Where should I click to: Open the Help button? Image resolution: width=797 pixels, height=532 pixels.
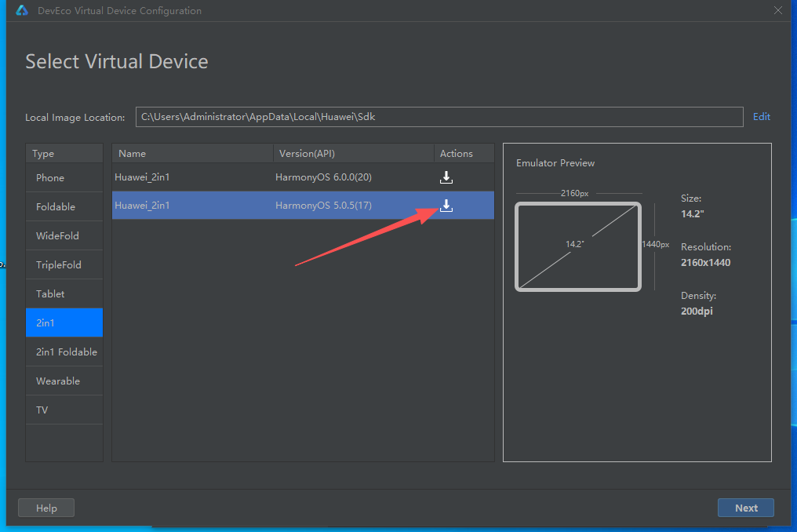point(46,508)
